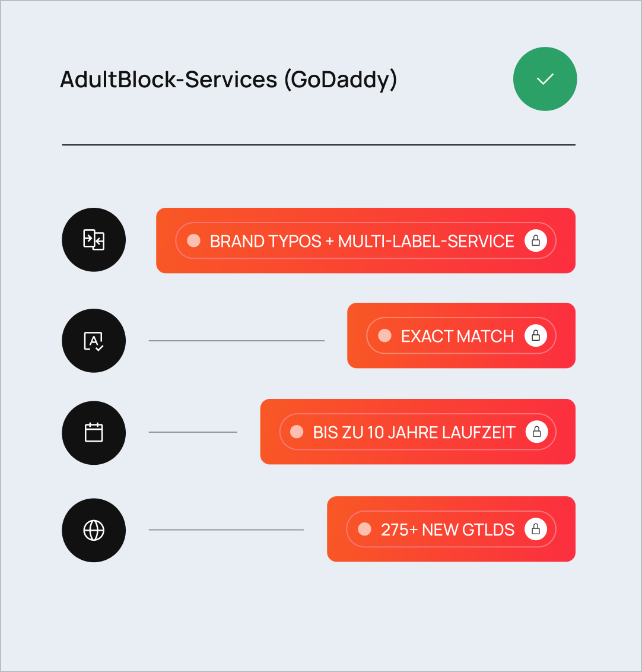Toggle dot on Brand Typos pill
Image resolution: width=642 pixels, height=672 pixels.
click(x=193, y=240)
